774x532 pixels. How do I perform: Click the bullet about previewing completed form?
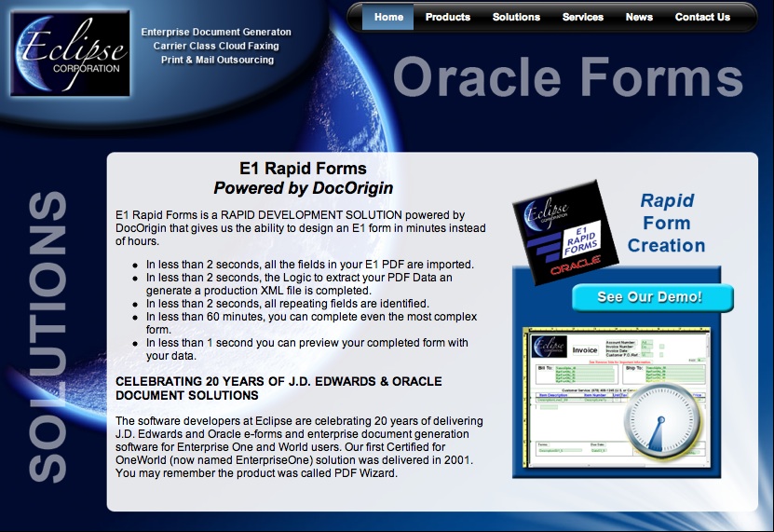307,349
